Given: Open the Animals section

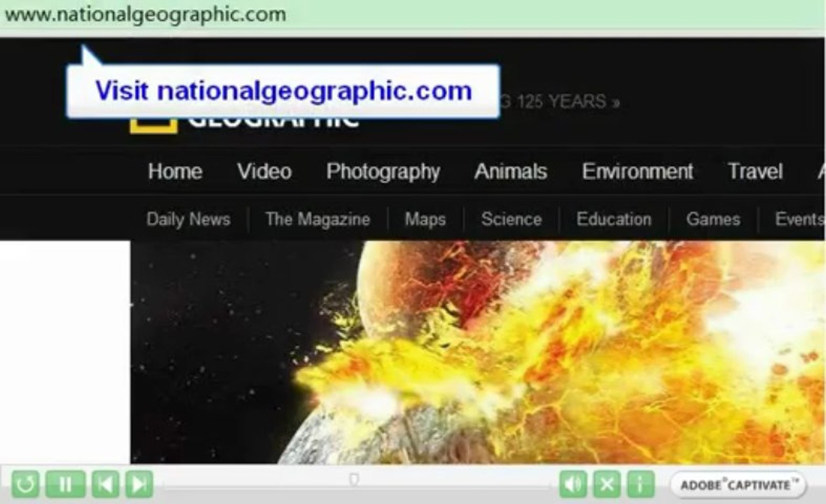Looking at the screenshot, I should click(x=510, y=172).
